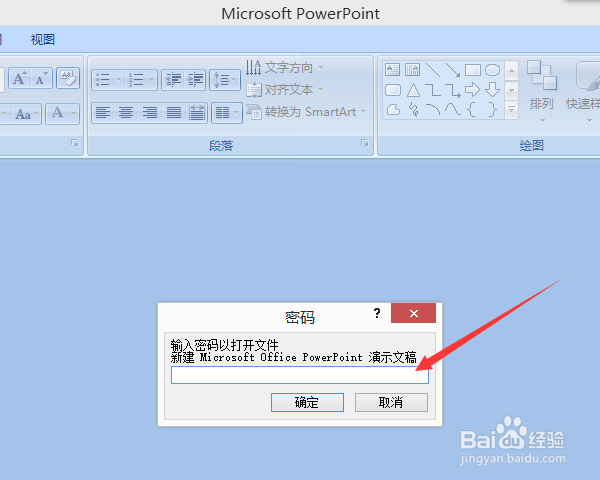Align text left
600x480 pixels.
[103, 113]
